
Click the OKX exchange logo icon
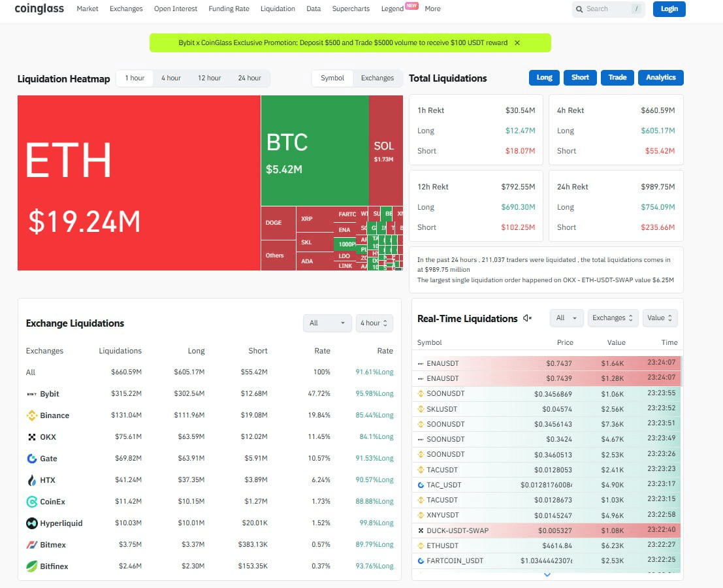point(32,436)
